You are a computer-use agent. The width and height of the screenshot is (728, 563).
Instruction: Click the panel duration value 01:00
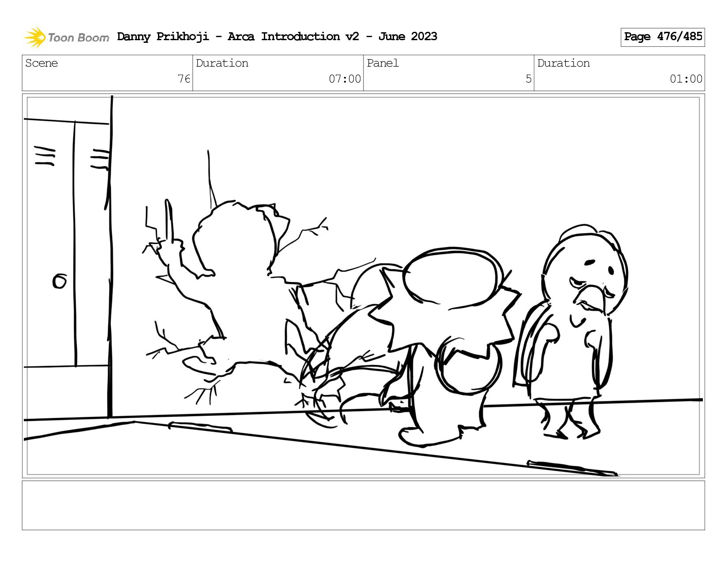(x=686, y=79)
